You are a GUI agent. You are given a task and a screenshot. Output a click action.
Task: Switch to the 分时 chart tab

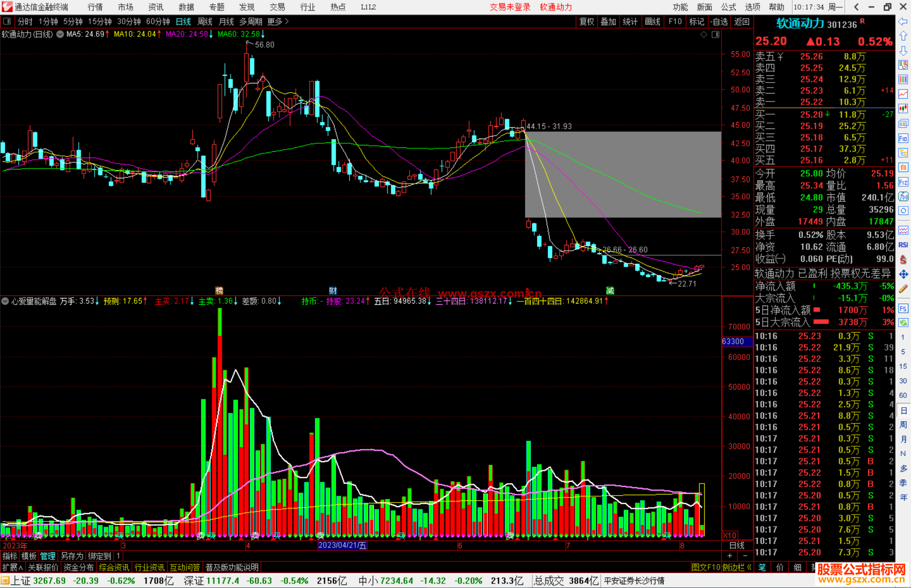coord(25,21)
